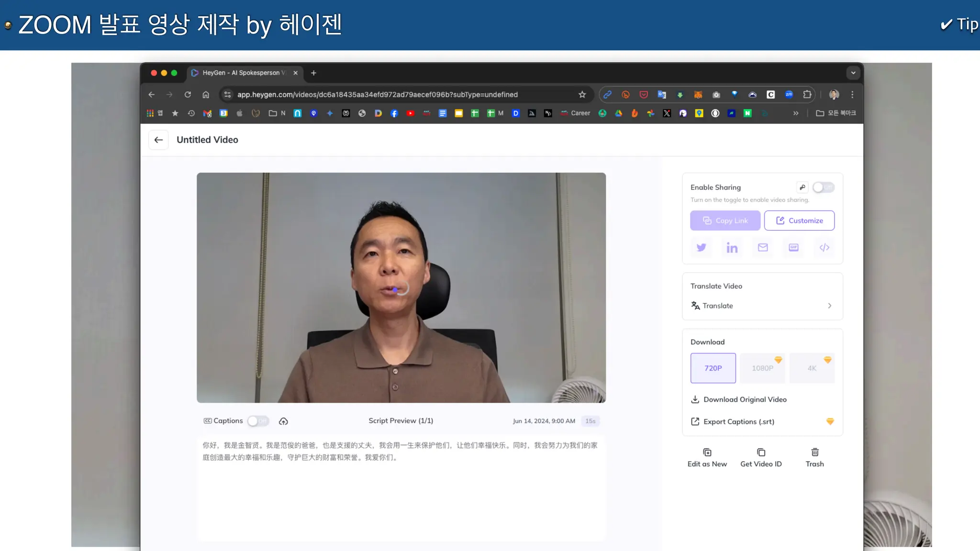Open the browser profile avatar

coord(834,95)
